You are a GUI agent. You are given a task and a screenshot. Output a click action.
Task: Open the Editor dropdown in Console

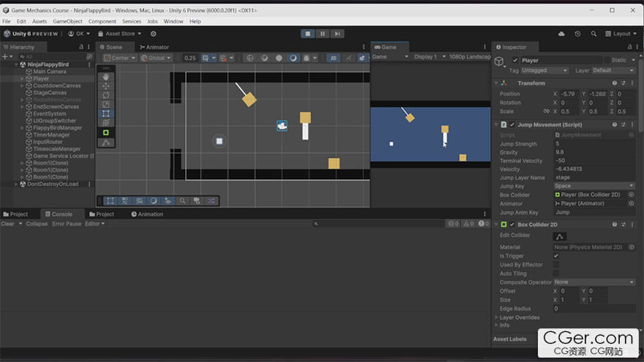[94, 224]
